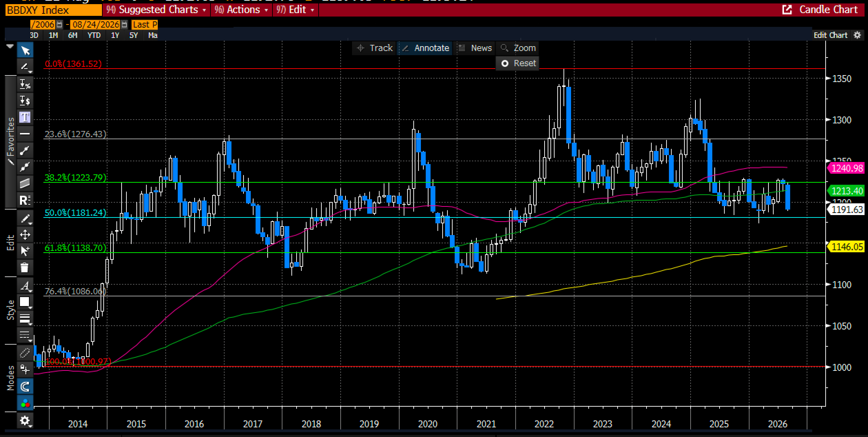The height and width of the screenshot is (437, 868).
Task: Select the arrow pointer tool
Action: [x=25, y=51]
